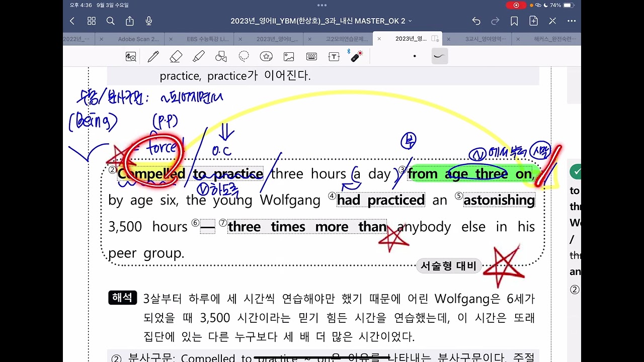Switch to the 고2모의연습문제 tab
The height and width of the screenshot is (362, 644).
pos(347,39)
